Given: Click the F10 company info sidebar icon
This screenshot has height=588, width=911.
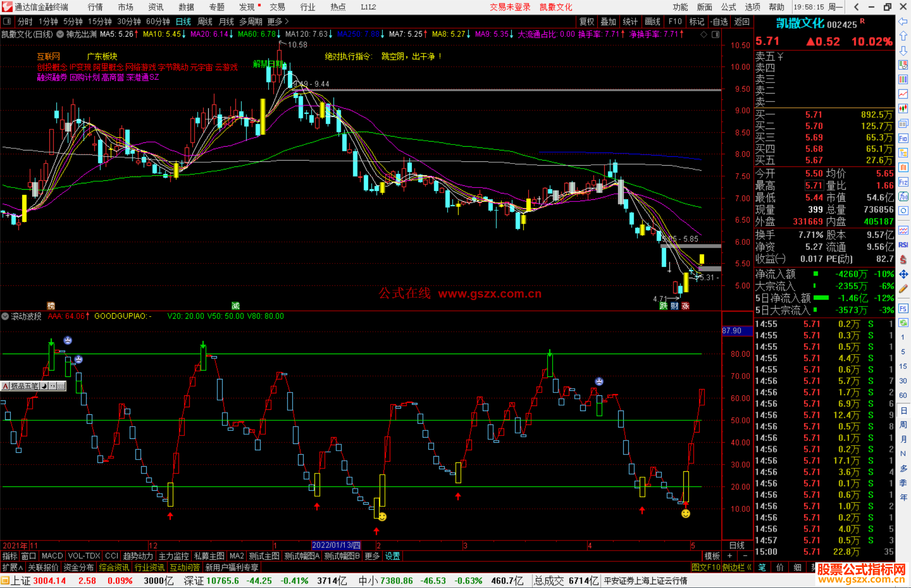Looking at the screenshot, I should point(903,138).
